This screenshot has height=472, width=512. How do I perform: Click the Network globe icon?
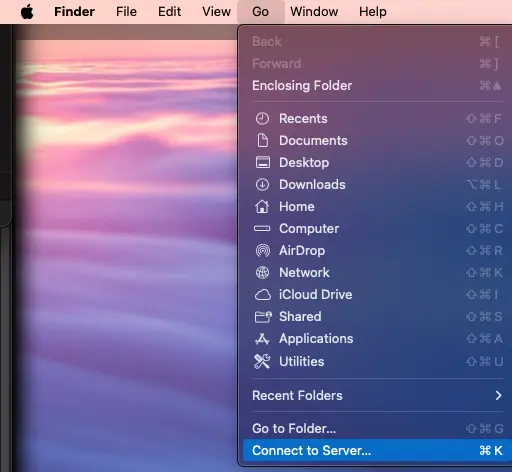pyautogui.click(x=262, y=273)
